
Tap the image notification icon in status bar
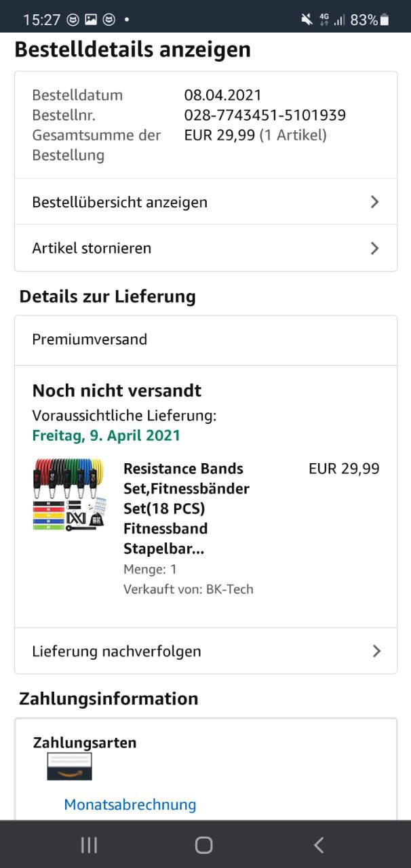coord(91,20)
